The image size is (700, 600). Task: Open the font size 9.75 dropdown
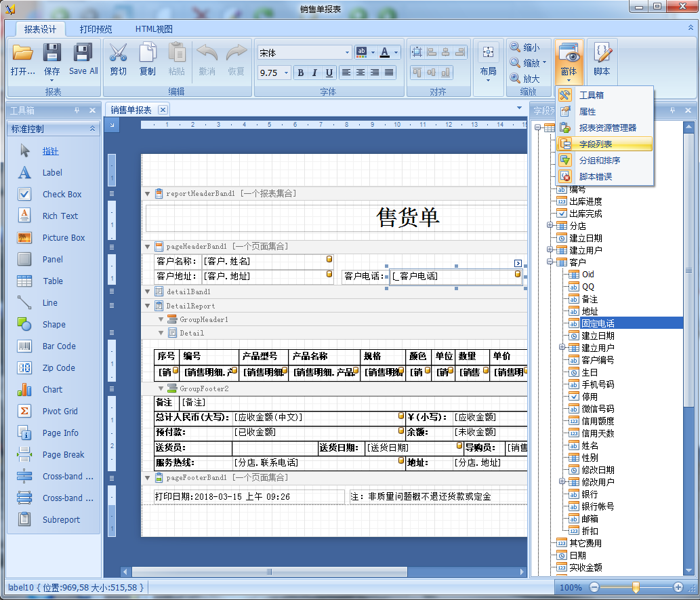tap(286, 73)
